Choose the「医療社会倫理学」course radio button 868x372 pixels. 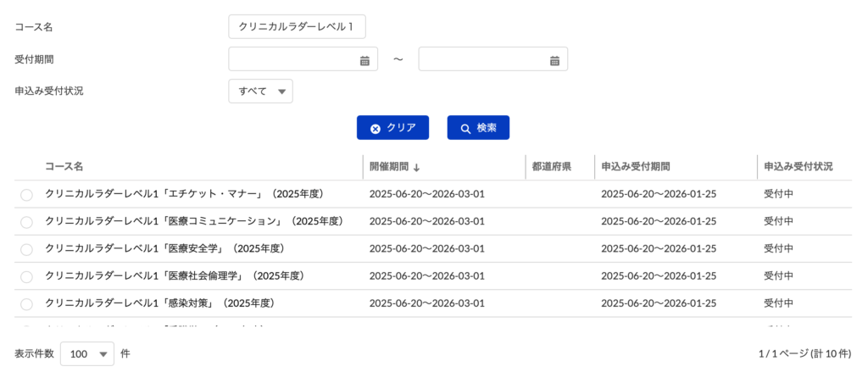(x=26, y=276)
